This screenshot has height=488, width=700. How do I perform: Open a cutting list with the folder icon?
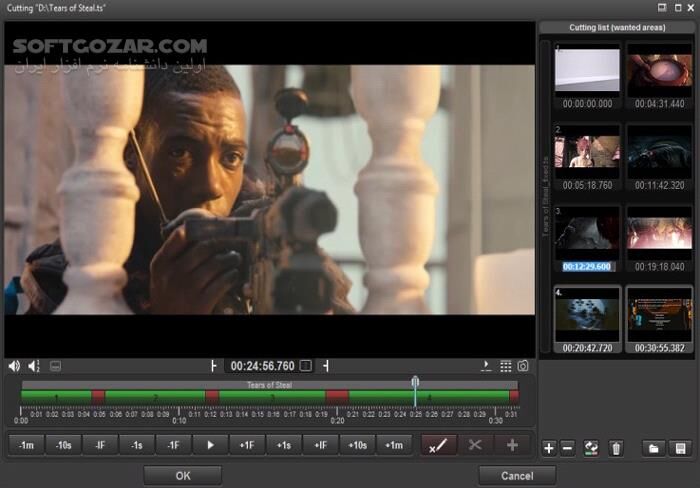(x=653, y=448)
